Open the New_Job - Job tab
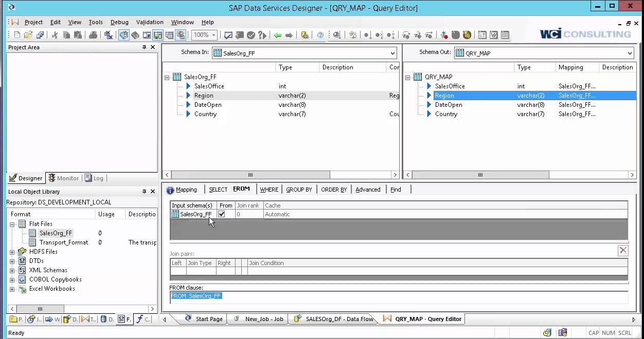 tap(259, 319)
